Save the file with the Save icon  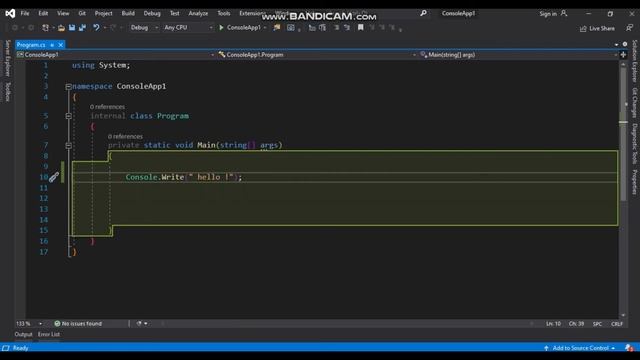72,27
